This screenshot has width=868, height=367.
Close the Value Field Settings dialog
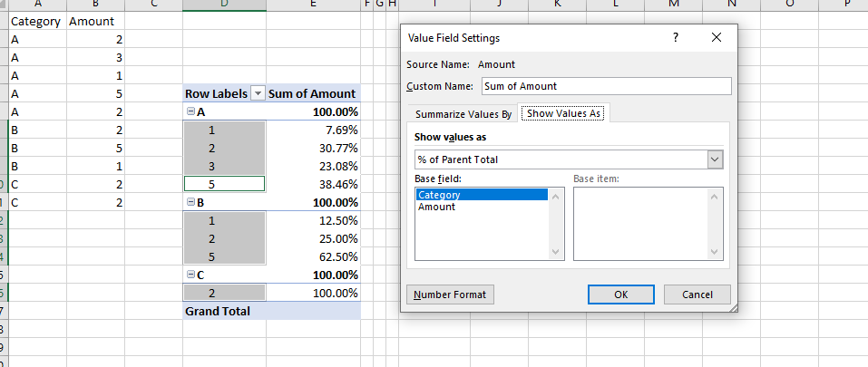[717, 37]
